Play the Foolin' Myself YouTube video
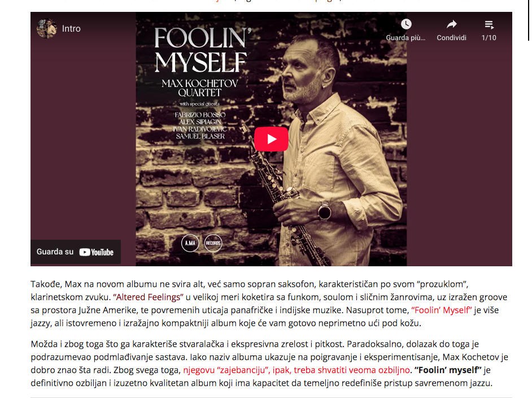The image size is (532, 398). coord(271,139)
